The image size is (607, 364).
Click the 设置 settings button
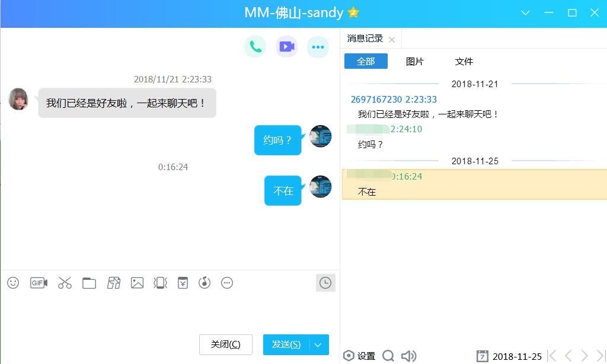click(359, 356)
